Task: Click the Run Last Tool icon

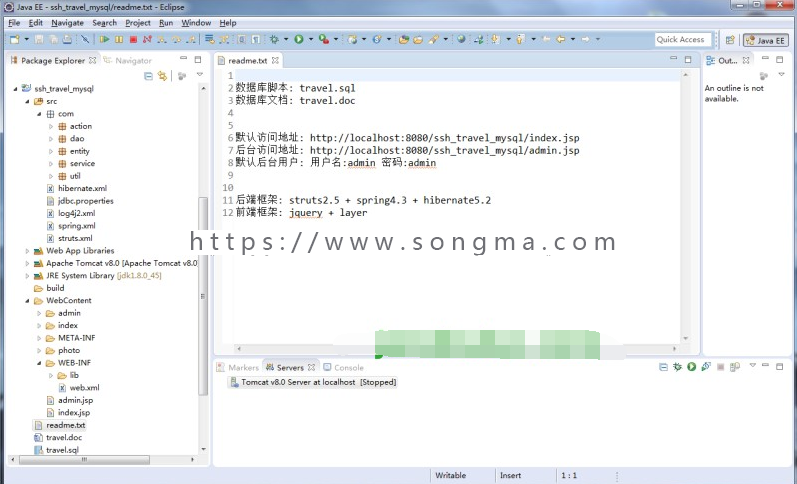Action: pyautogui.click(x=324, y=39)
